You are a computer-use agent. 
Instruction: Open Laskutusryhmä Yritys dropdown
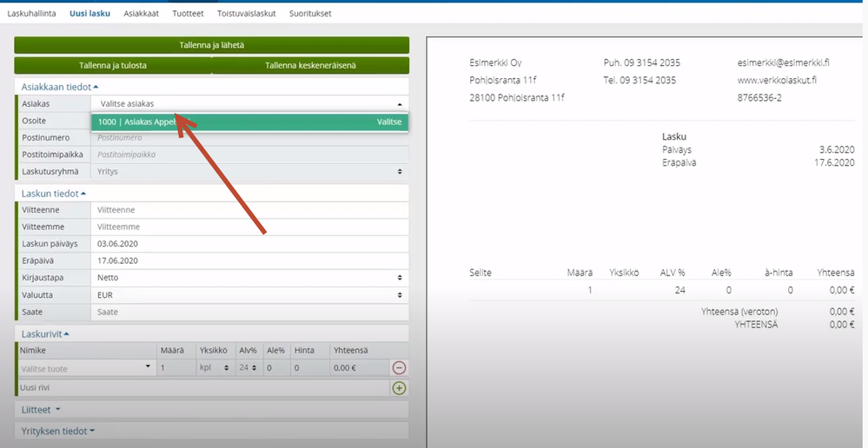point(249,171)
